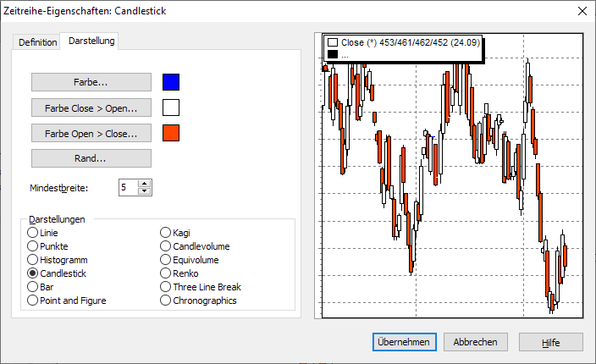Open the Darstellung tab
This screenshot has height=364, width=596.
point(91,41)
